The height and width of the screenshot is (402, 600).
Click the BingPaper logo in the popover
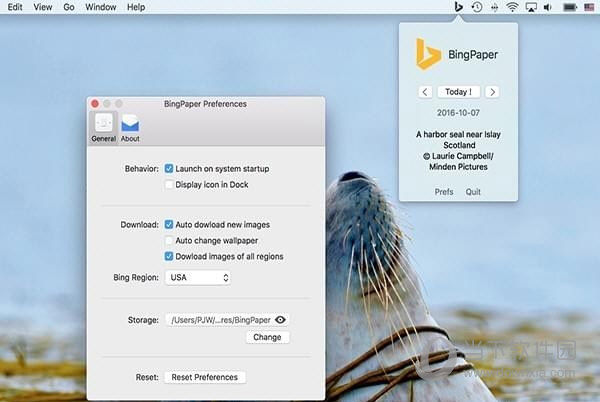tap(428, 54)
